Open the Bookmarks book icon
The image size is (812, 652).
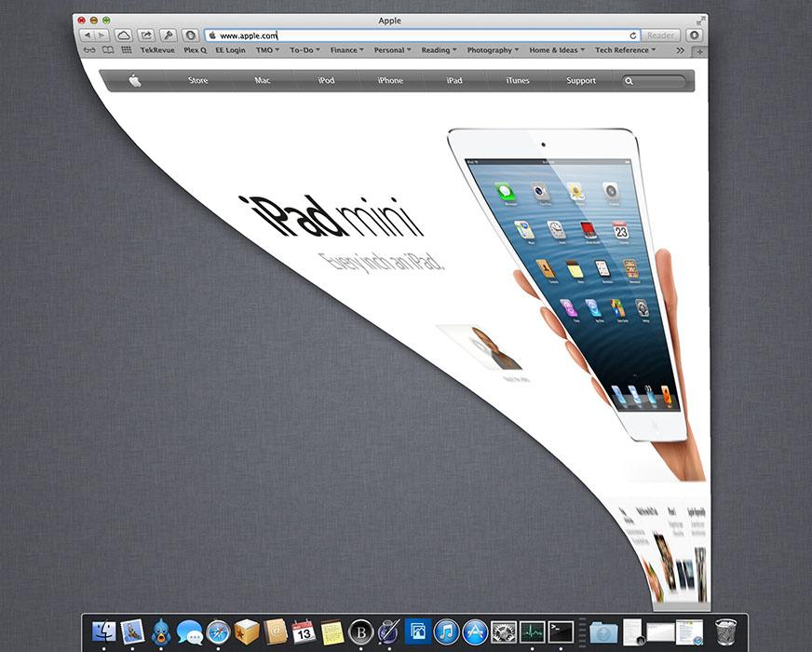[107, 50]
